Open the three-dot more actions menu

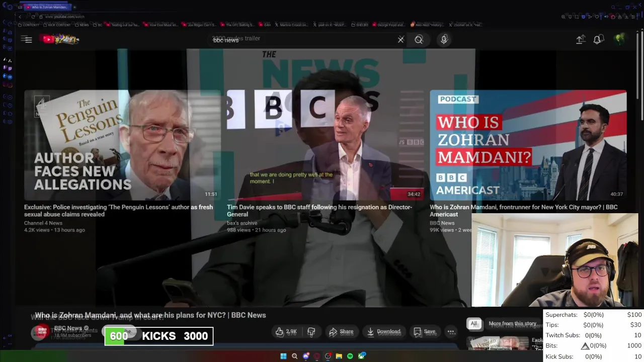tap(451, 332)
